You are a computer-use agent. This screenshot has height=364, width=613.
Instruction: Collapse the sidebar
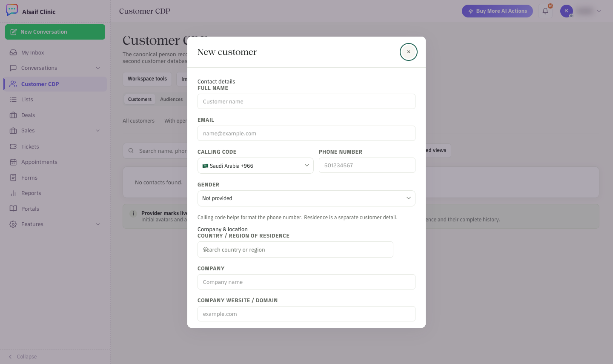[x=23, y=357]
